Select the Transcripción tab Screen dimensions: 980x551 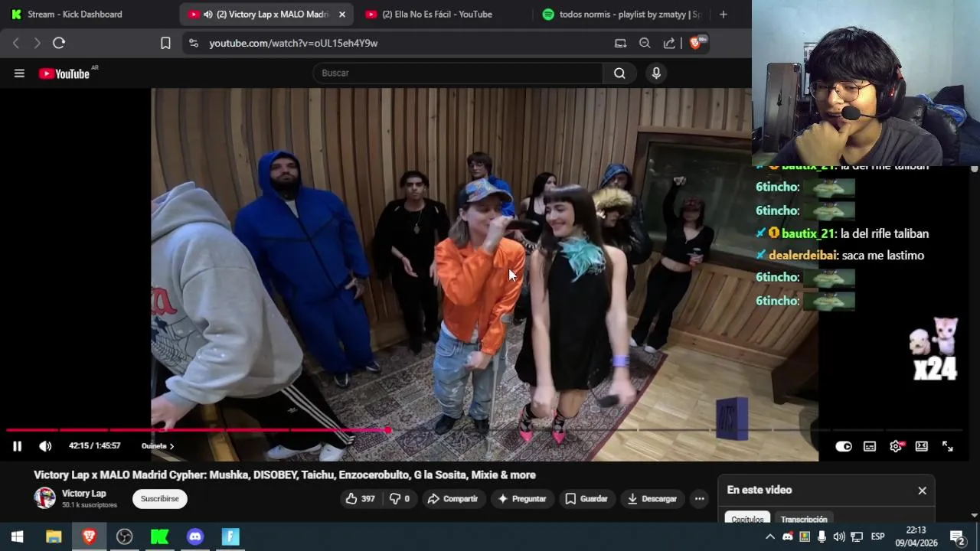(x=804, y=519)
